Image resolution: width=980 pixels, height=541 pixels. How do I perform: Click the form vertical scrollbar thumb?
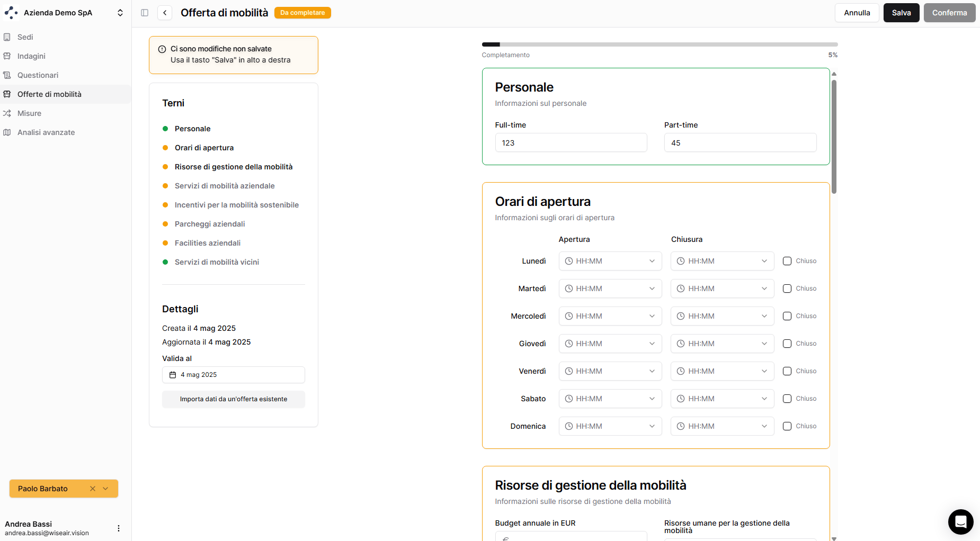(x=834, y=137)
